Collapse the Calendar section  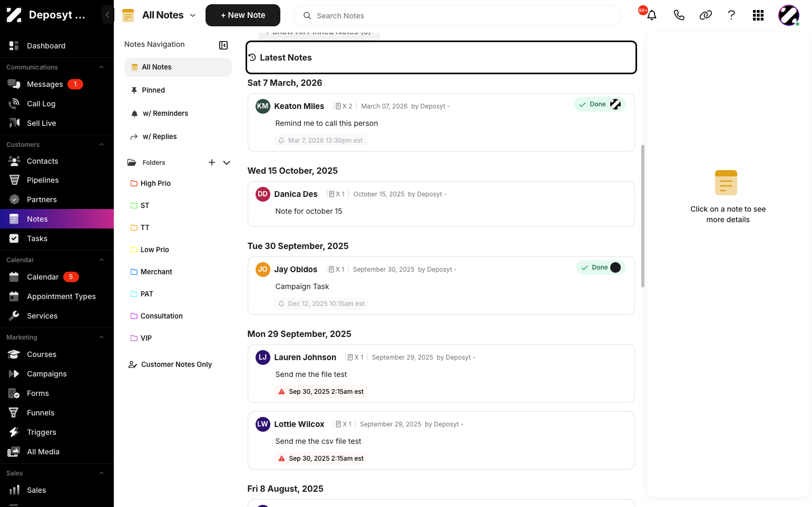click(102, 260)
